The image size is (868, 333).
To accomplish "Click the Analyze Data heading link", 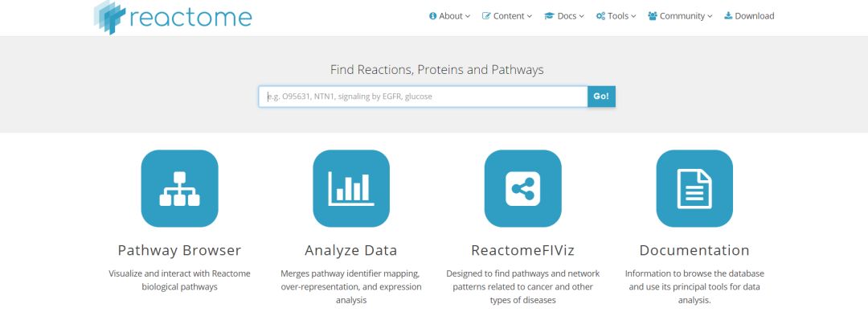I will (x=351, y=250).
